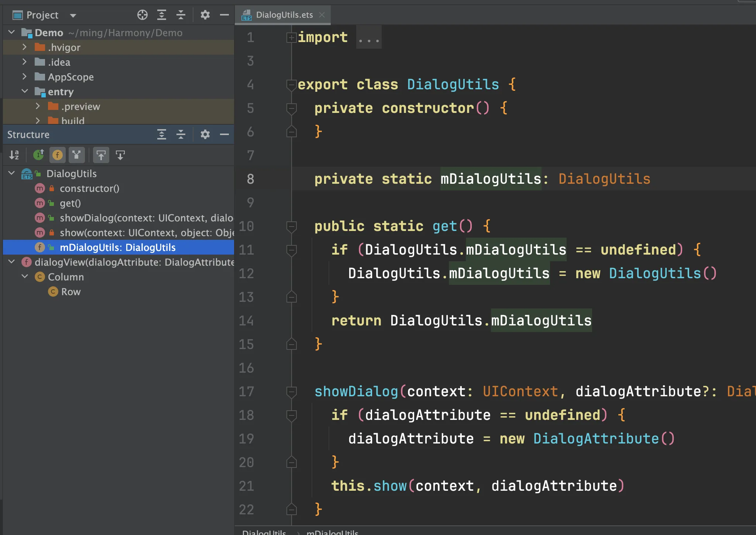Open Project panel settings gear
756x535 pixels.
(205, 15)
